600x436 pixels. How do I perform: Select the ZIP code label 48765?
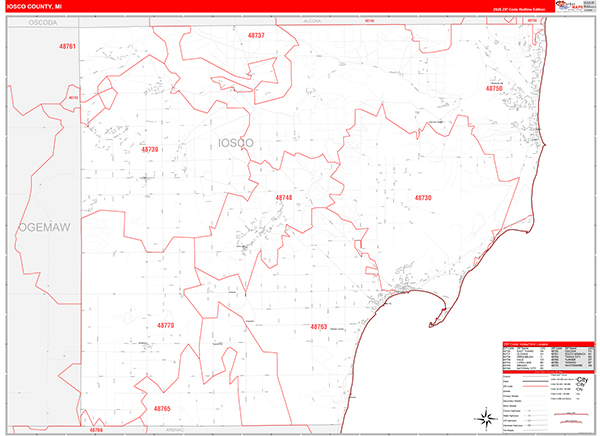(162, 408)
